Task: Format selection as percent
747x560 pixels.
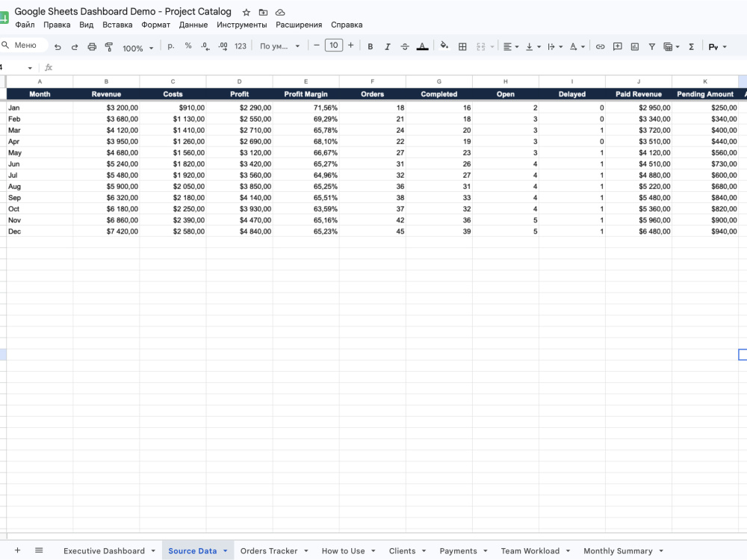Action: [x=188, y=46]
